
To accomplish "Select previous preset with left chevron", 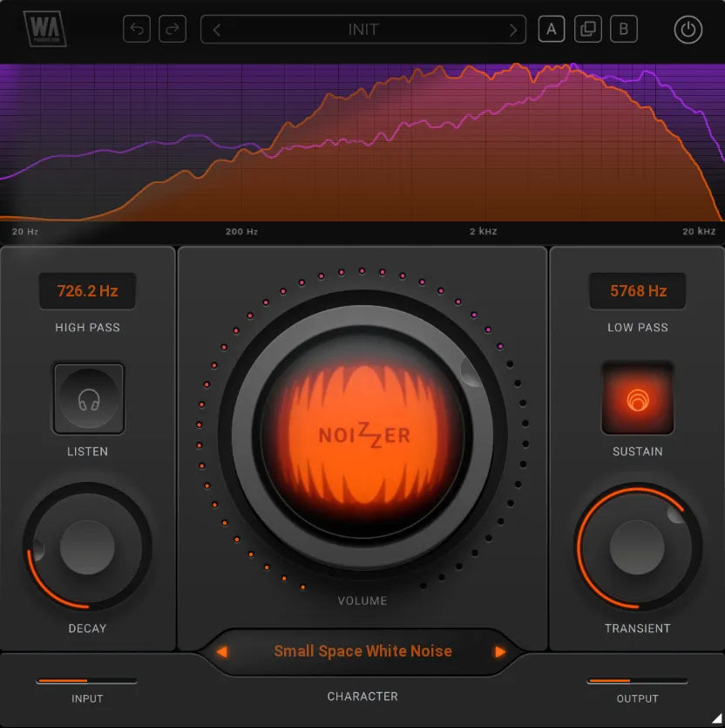I will 217,30.
